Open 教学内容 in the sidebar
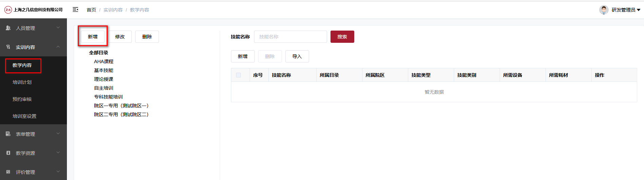This screenshot has height=180, width=644. (x=22, y=65)
